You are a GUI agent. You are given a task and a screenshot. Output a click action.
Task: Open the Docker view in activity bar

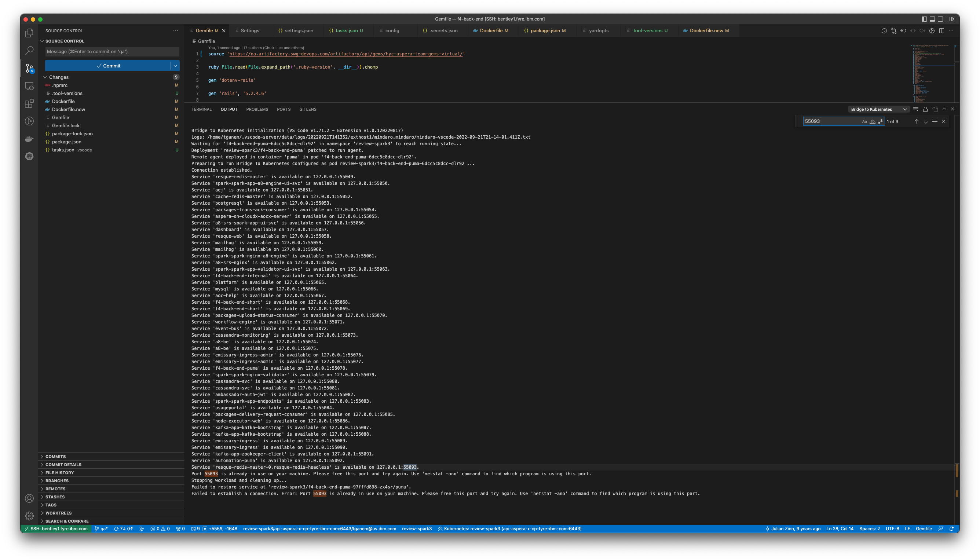point(29,139)
